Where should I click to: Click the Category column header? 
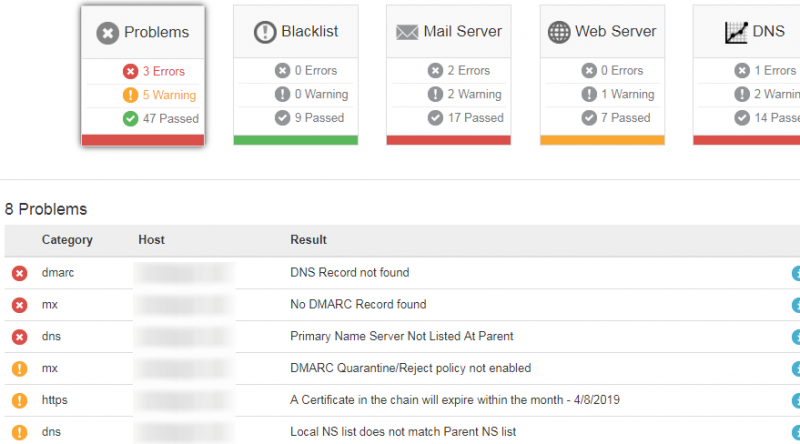coord(67,240)
